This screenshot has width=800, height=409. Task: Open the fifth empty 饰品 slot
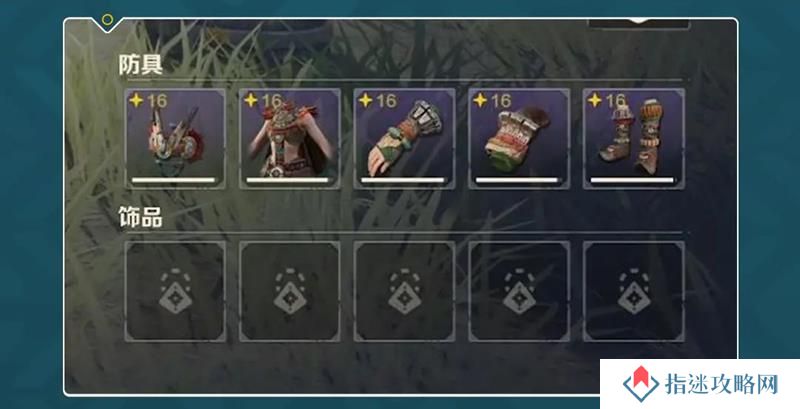tap(634, 291)
